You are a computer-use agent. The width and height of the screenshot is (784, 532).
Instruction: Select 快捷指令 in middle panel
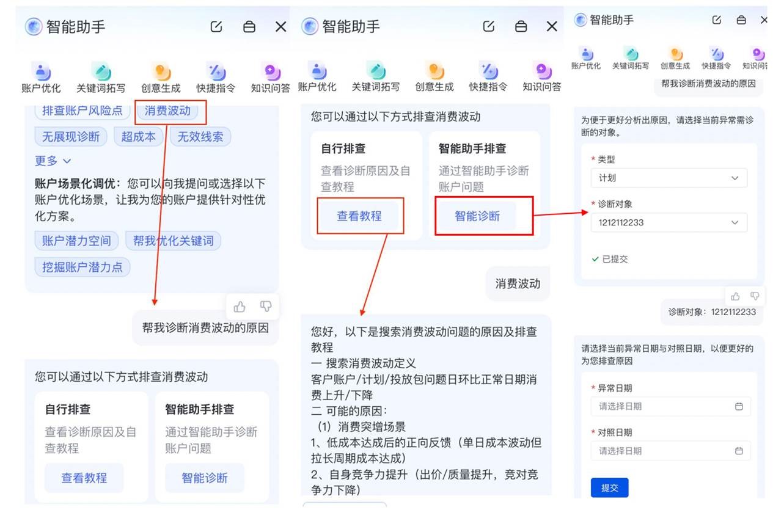pyautogui.click(x=488, y=78)
